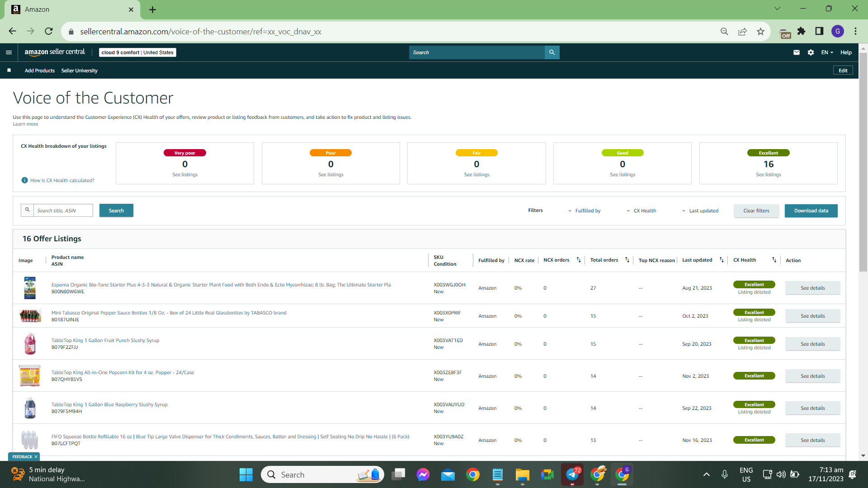Expand the CX Health filter dropdown
Screen dimensions: 868x488
pos(641,211)
